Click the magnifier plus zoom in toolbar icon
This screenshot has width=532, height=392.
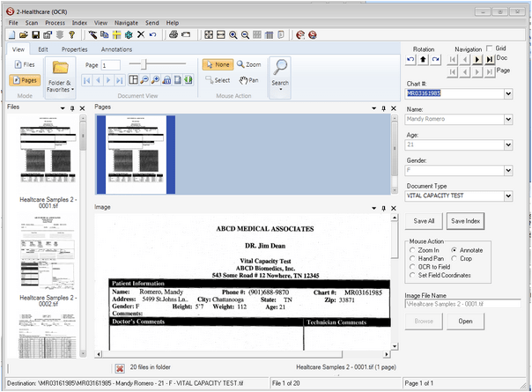tap(233, 35)
